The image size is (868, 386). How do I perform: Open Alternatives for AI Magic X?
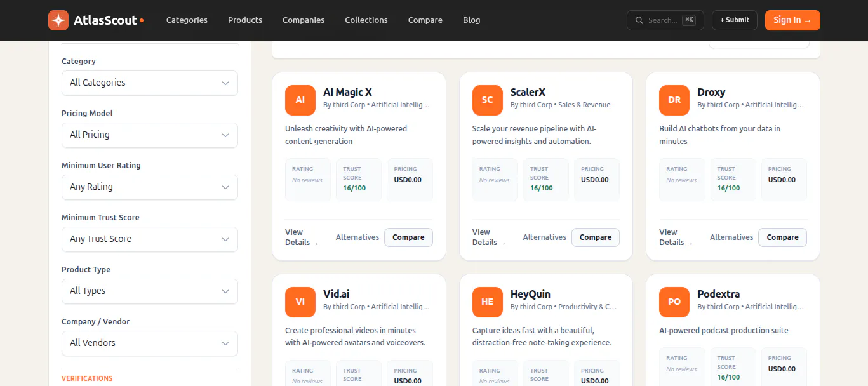click(357, 237)
